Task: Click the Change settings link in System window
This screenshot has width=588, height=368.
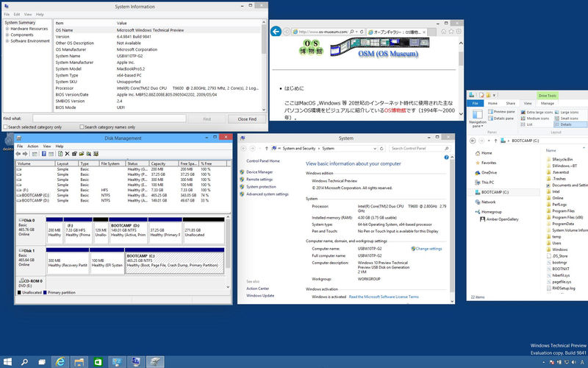Action: [x=429, y=249]
